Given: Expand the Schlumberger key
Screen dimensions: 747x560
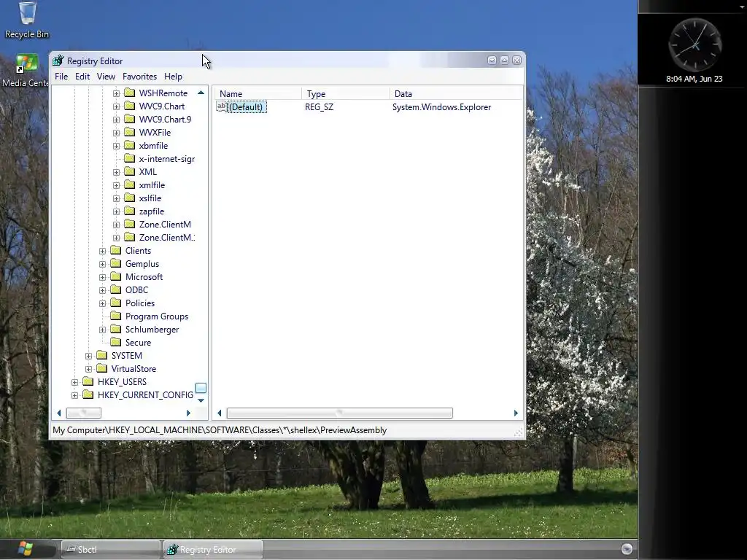Looking at the screenshot, I should [102, 330].
